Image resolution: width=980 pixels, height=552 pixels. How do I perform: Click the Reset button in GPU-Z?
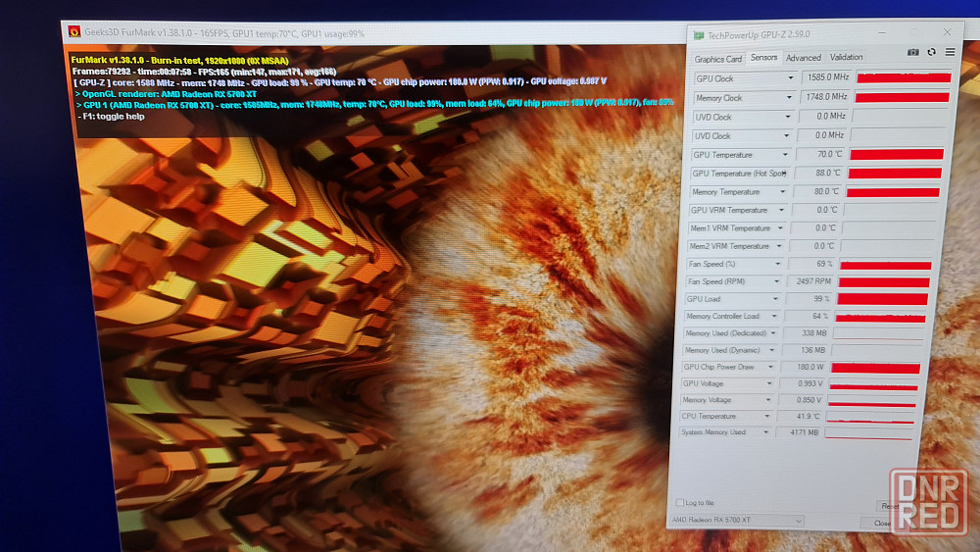(x=890, y=506)
